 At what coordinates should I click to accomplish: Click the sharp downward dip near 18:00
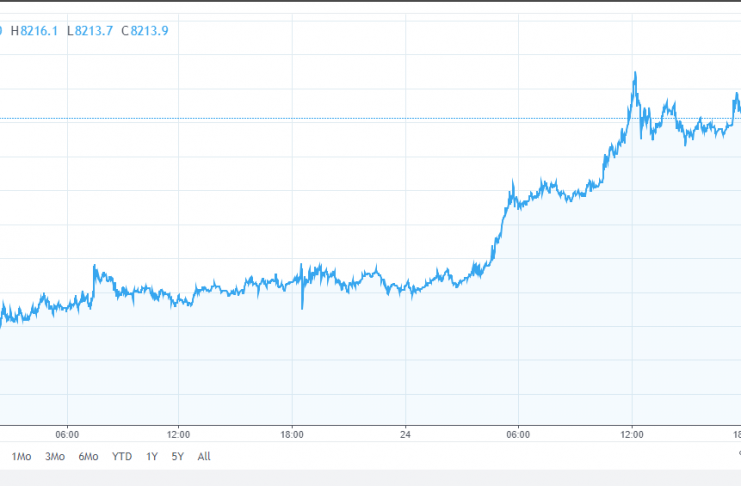302,306
